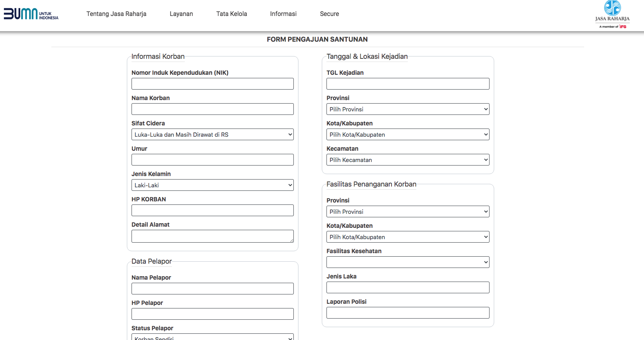Open Provinsi dropdown under Tanggal & Lokasi Kejadian
This screenshot has width=644, height=340.
pyautogui.click(x=408, y=109)
